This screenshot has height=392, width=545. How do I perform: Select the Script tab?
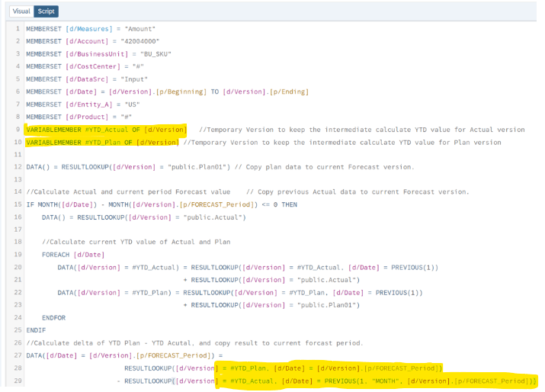[x=46, y=11]
